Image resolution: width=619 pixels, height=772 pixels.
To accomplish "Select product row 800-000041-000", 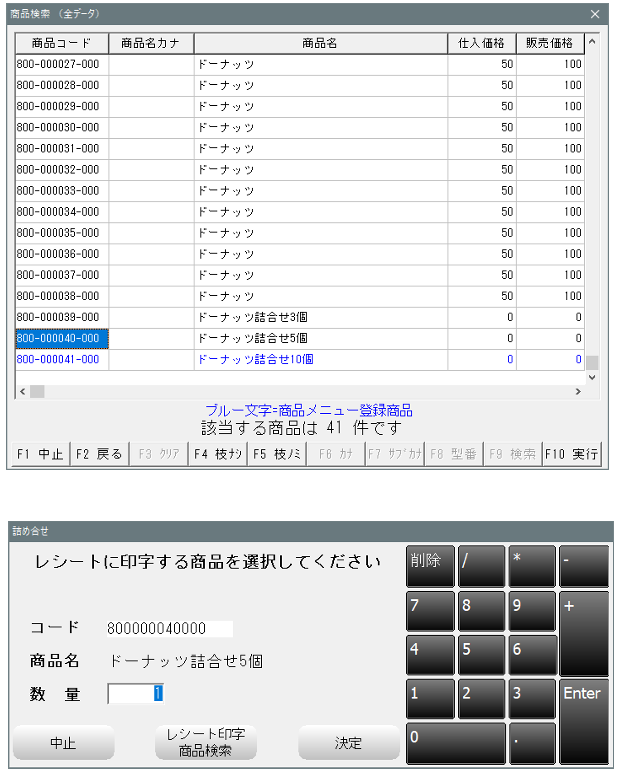I will (x=60, y=359).
